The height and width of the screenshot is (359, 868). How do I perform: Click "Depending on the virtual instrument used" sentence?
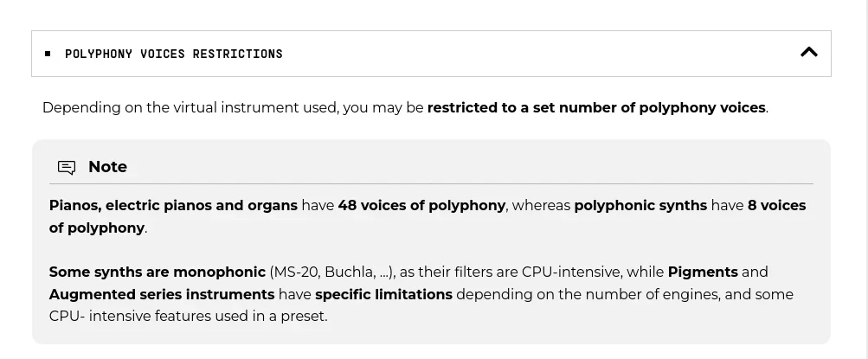tap(190, 108)
